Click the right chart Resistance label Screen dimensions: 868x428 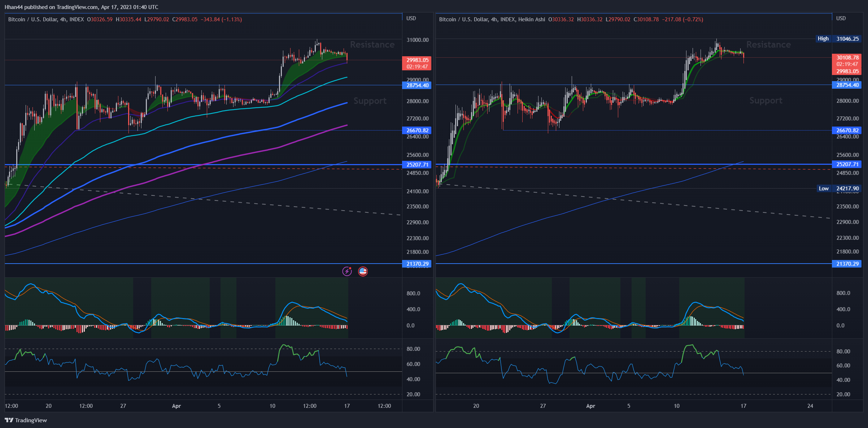(x=768, y=44)
